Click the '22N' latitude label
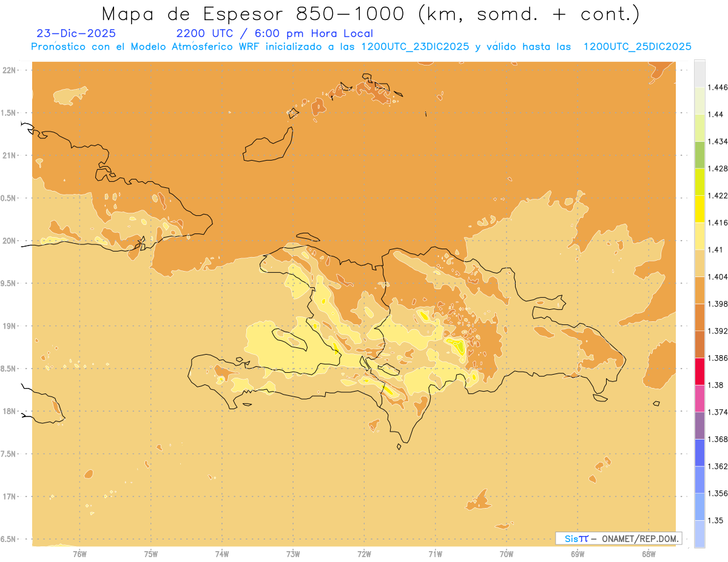The width and height of the screenshot is (728, 562). (10, 70)
